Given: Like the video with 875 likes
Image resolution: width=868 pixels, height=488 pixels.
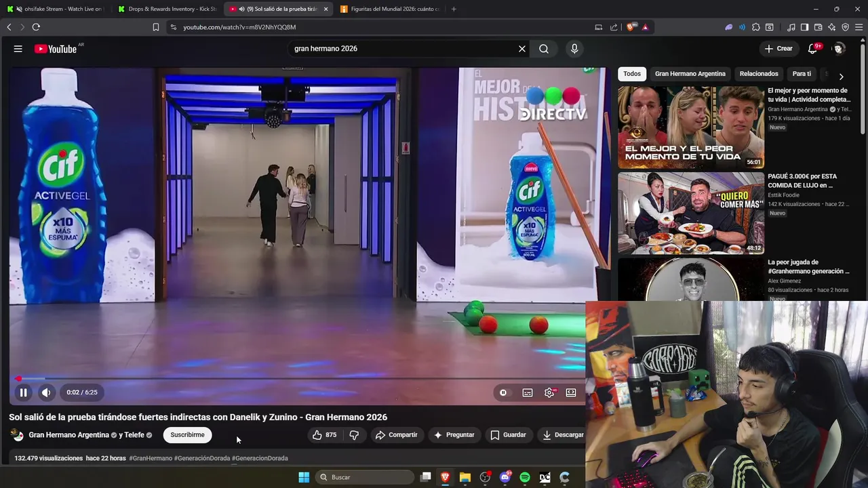Looking at the screenshot, I should [324, 435].
